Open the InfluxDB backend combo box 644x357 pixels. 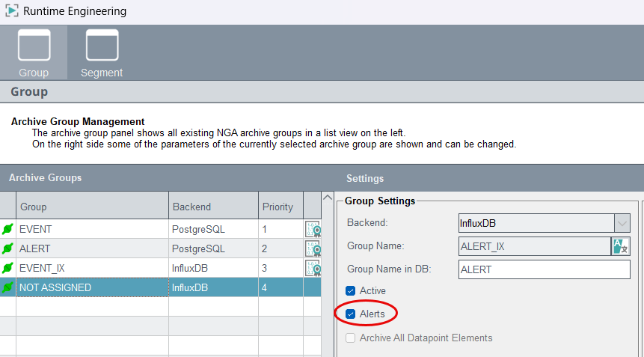(x=545, y=224)
